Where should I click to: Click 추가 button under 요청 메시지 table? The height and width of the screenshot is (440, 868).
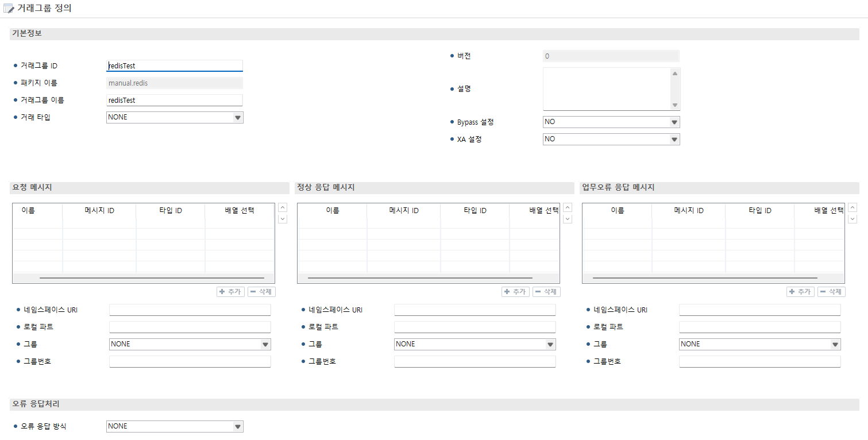point(230,292)
